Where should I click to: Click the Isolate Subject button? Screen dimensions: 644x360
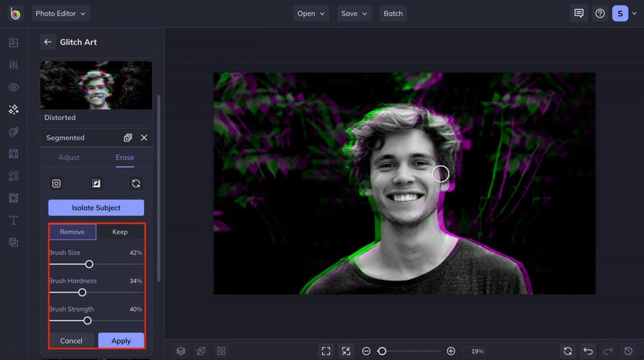pyautogui.click(x=96, y=208)
